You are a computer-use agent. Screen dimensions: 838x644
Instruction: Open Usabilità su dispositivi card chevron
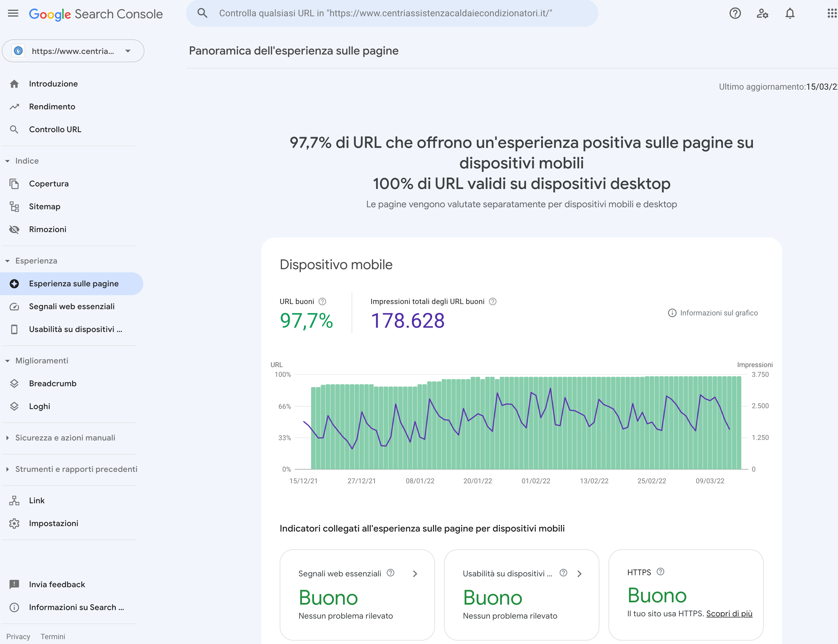[579, 574]
